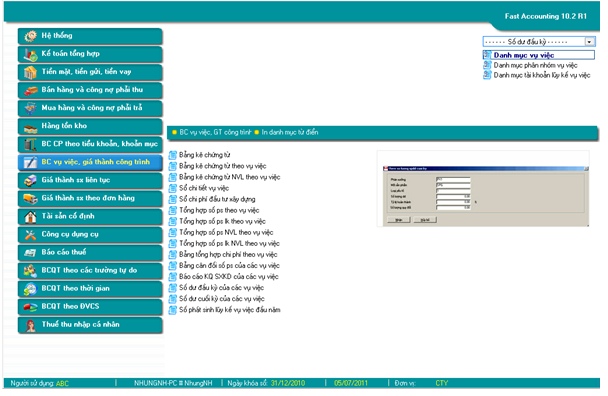This screenshot has width=608, height=396.
Task: Click the 05/07/2011 date in status bar
Action: (351, 383)
